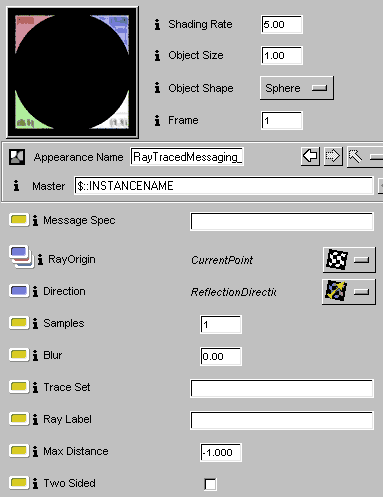383x497 pixels.
Task: Click the forward dotted arrow icon
Action: tap(333, 156)
